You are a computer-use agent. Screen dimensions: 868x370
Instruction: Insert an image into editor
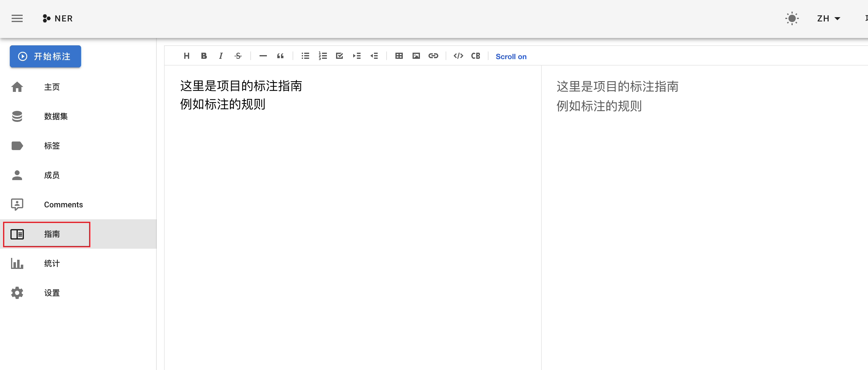(x=416, y=56)
